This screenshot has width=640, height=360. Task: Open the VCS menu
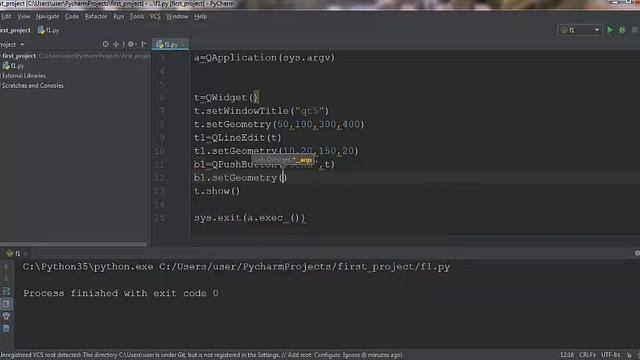[155, 16]
